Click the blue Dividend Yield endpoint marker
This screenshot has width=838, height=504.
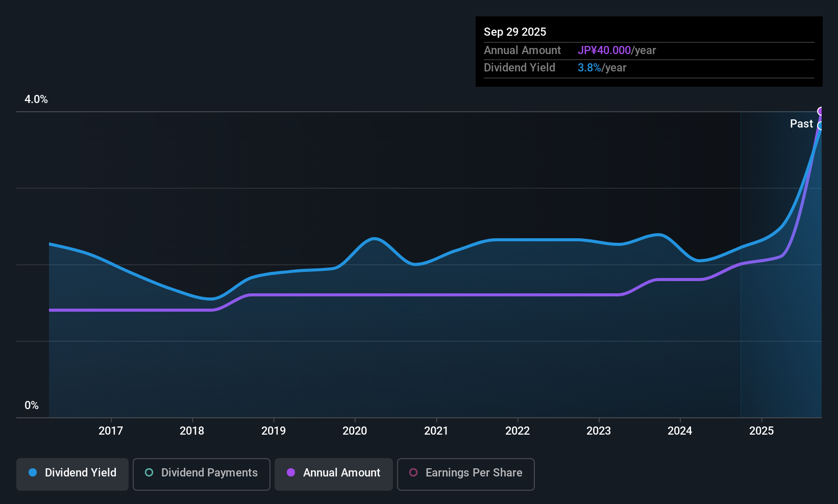pos(821,125)
